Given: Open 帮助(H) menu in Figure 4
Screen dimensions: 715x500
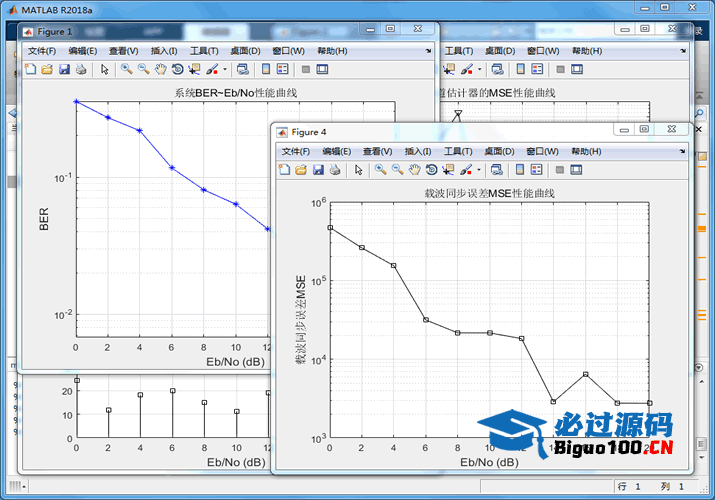Looking at the screenshot, I should coord(586,151).
